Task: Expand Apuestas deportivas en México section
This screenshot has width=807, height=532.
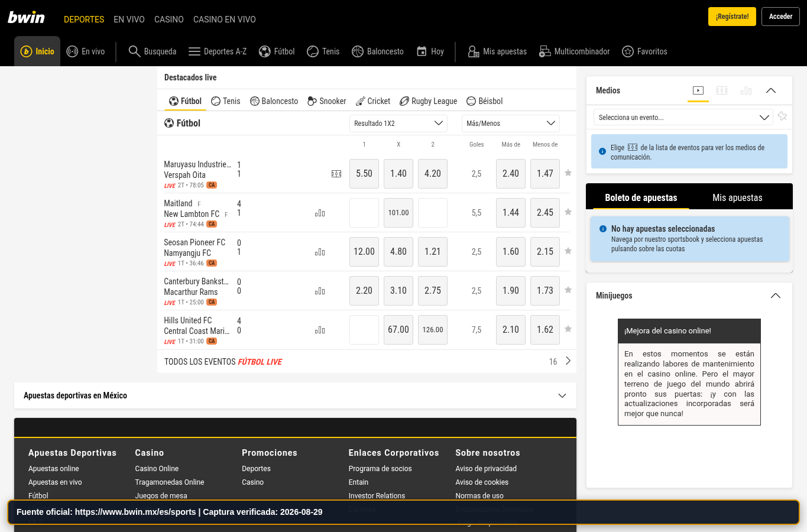Action: pos(295,395)
